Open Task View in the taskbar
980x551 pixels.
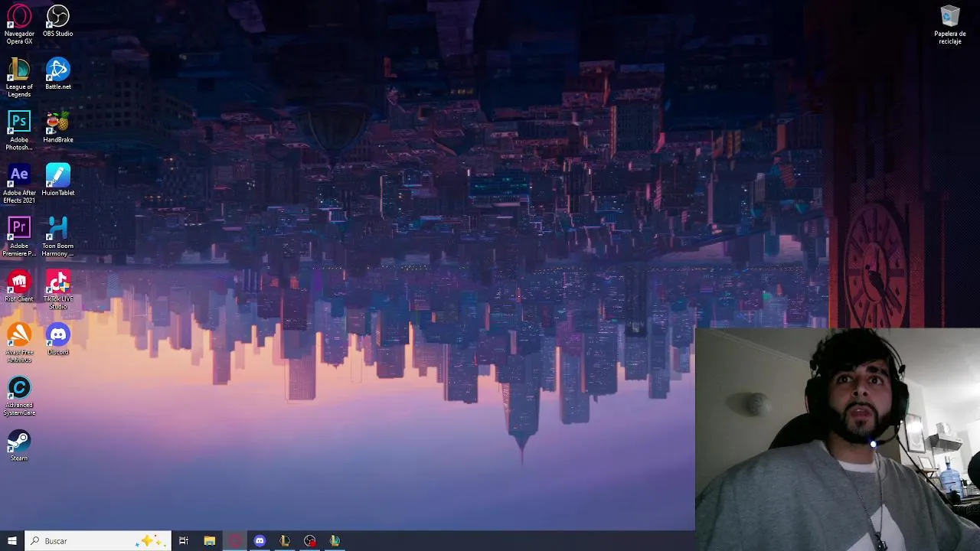[x=184, y=541]
